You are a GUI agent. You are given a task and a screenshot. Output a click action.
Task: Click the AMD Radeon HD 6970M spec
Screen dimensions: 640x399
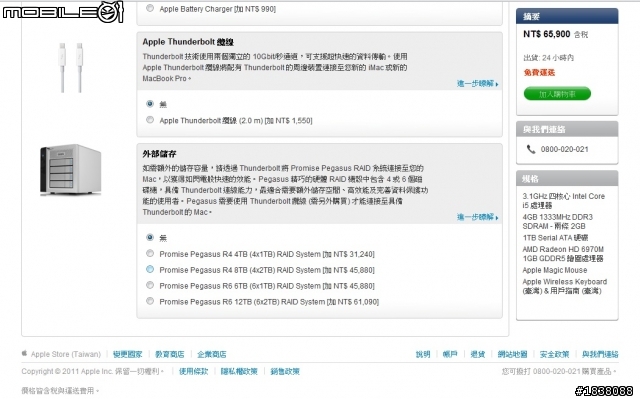pos(563,253)
